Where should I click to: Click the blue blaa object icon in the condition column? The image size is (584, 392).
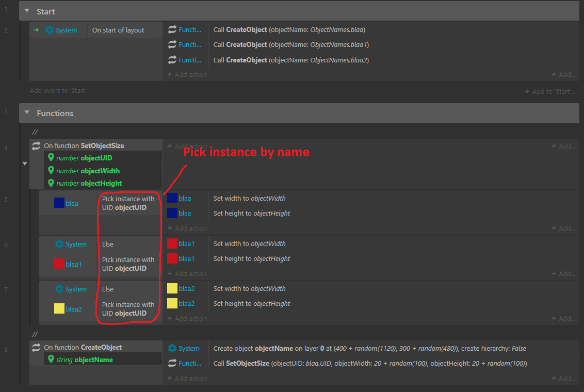(x=59, y=203)
